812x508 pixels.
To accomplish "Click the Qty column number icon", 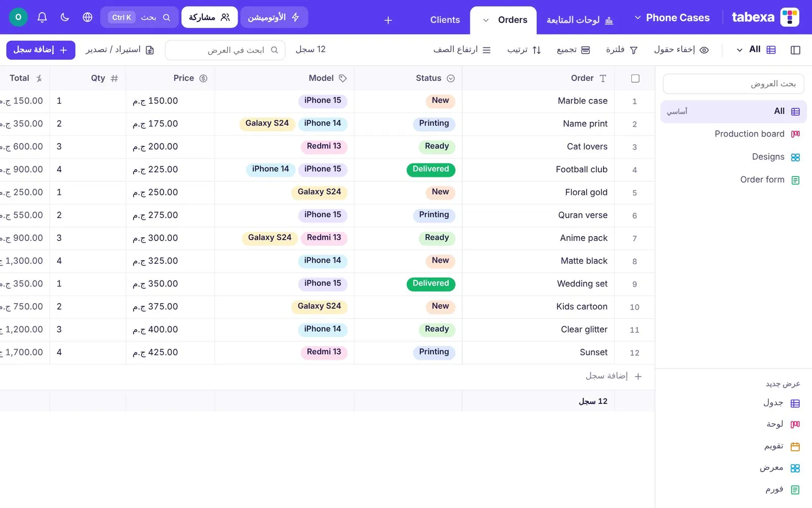I will click(115, 78).
